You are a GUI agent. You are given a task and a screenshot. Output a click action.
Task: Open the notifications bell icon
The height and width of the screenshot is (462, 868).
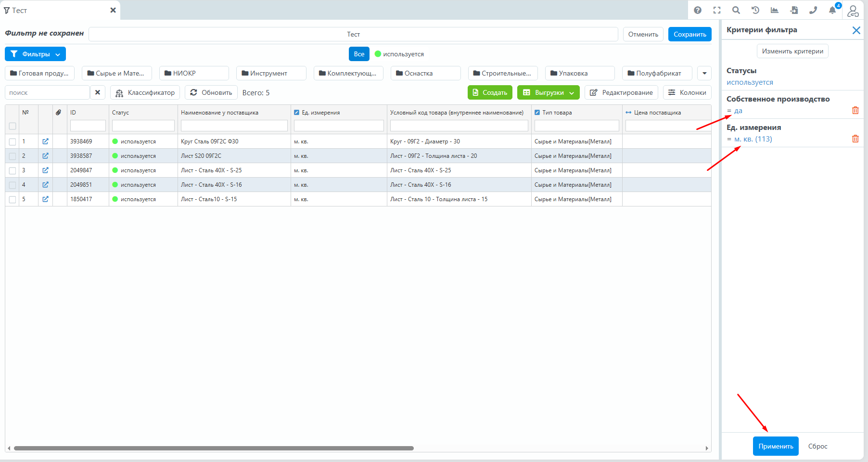point(832,10)
